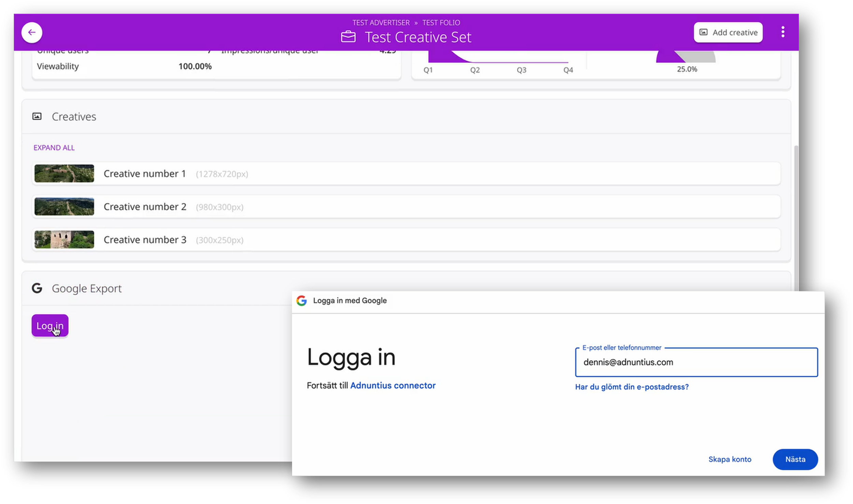Expand the Creative number 2 row

click(x=406, y=207)
